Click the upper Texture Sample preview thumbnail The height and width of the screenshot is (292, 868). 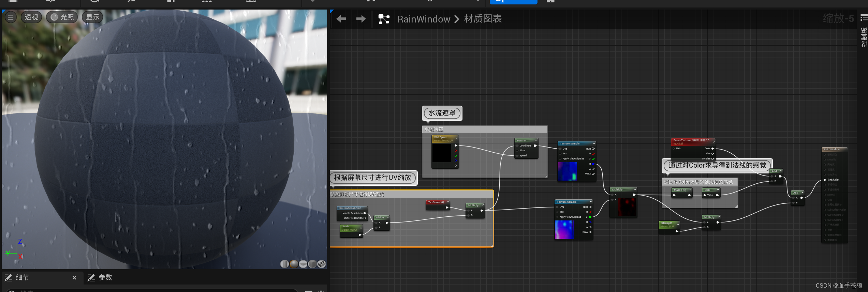pos(568,171)
